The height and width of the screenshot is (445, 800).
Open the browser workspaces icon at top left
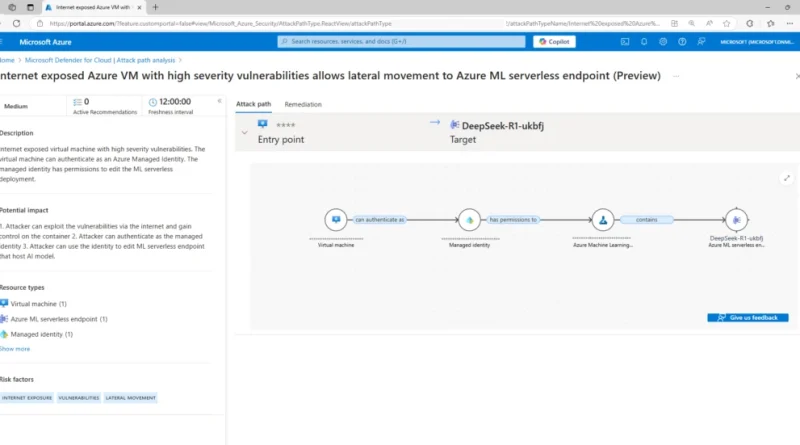(x=12, y=7)
